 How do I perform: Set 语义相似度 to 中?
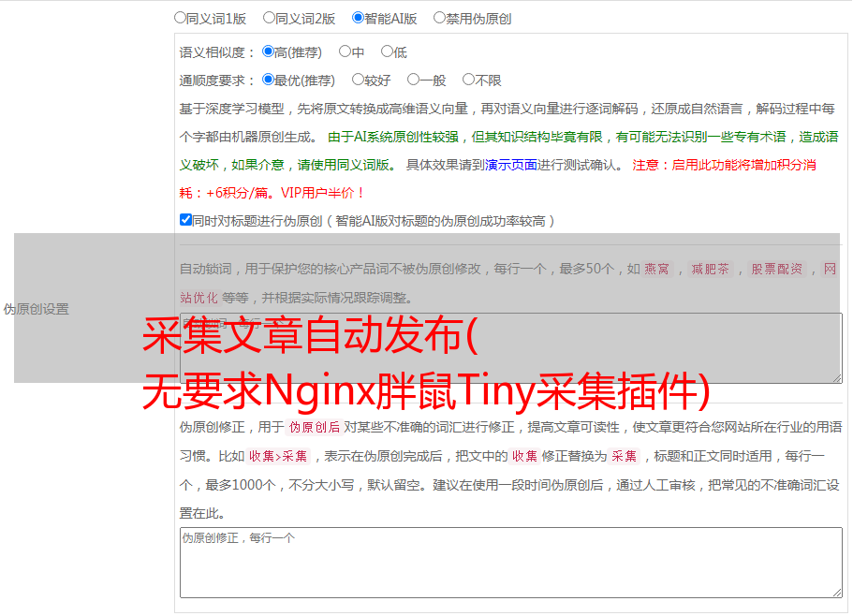coord(345,51)
